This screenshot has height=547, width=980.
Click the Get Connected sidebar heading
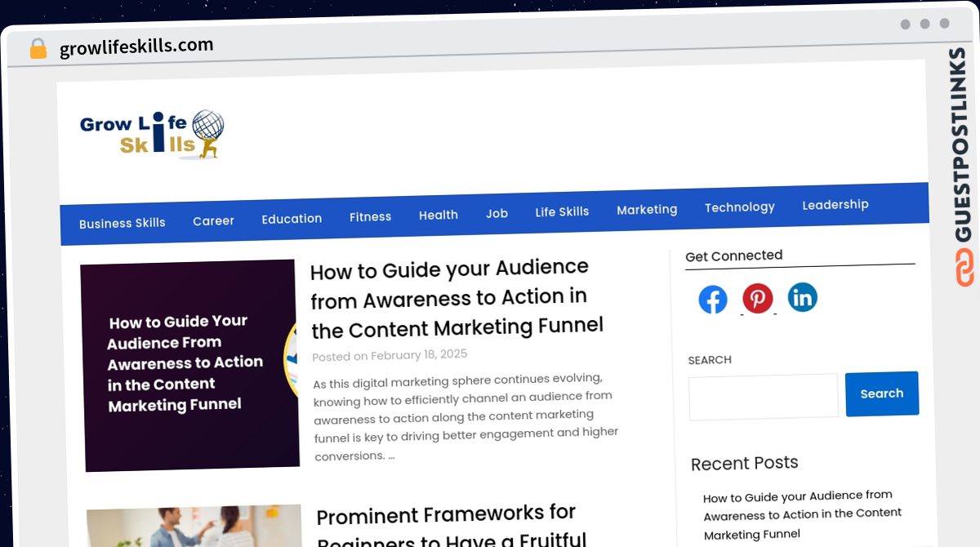pos(734,256)
